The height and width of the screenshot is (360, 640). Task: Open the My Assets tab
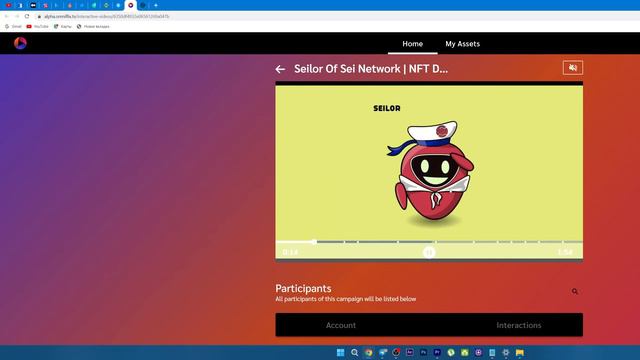462,44
